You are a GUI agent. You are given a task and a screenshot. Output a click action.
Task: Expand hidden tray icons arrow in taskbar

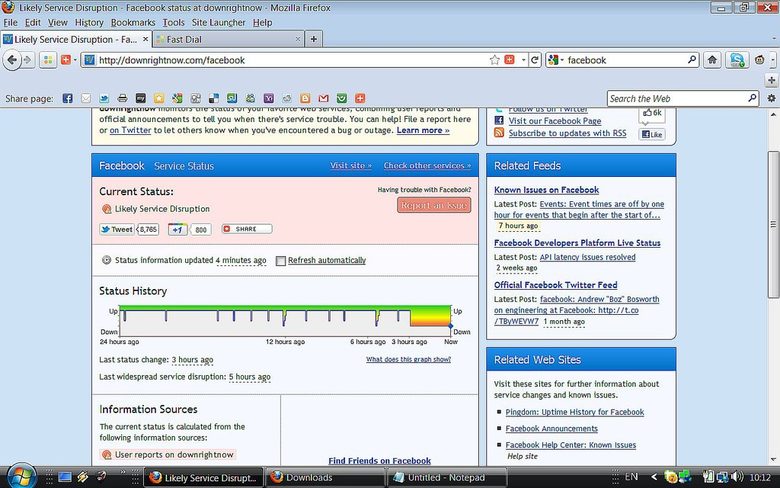tap(654, 477)
